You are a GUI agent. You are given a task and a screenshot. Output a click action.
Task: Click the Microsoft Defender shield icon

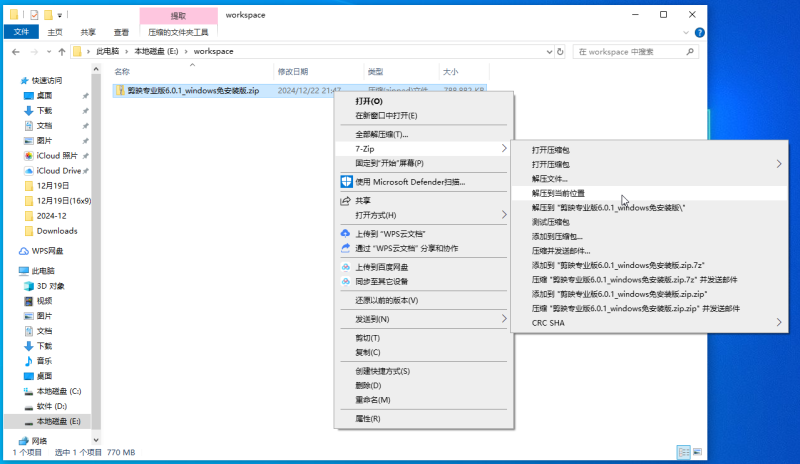347,182
